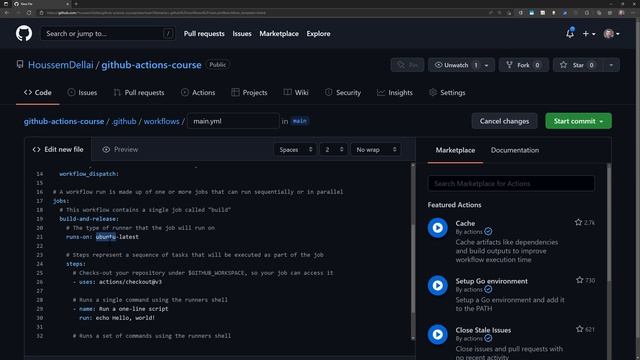The width and height of the screenshot is (640, 360).
Task: Fork the repository
Action: click(x=524, y=65)
